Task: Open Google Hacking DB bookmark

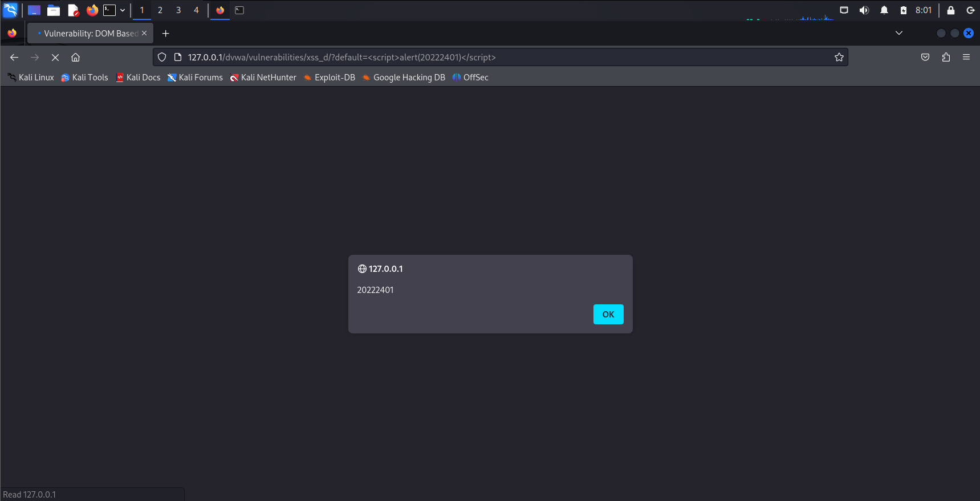Action: [x=404, y=78]
